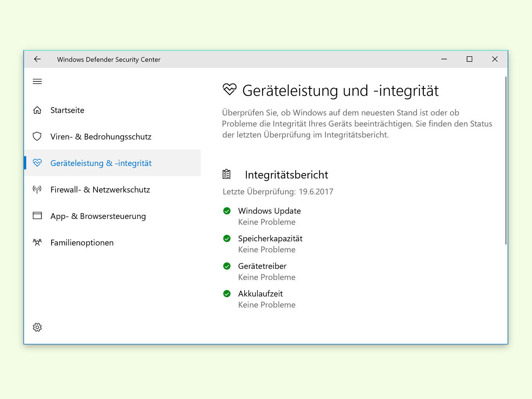
Task: Click green checkmark next to Akkulaufzeit
Action: pyautogui.click(x=226, y=293)
